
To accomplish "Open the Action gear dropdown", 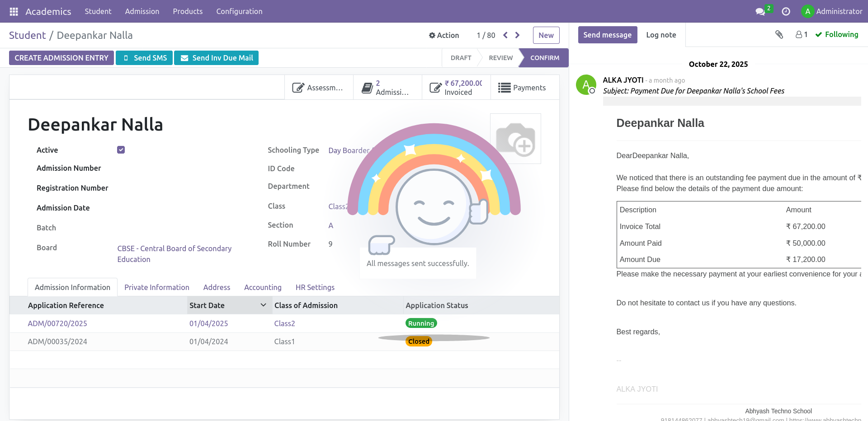I will point(444,35).
